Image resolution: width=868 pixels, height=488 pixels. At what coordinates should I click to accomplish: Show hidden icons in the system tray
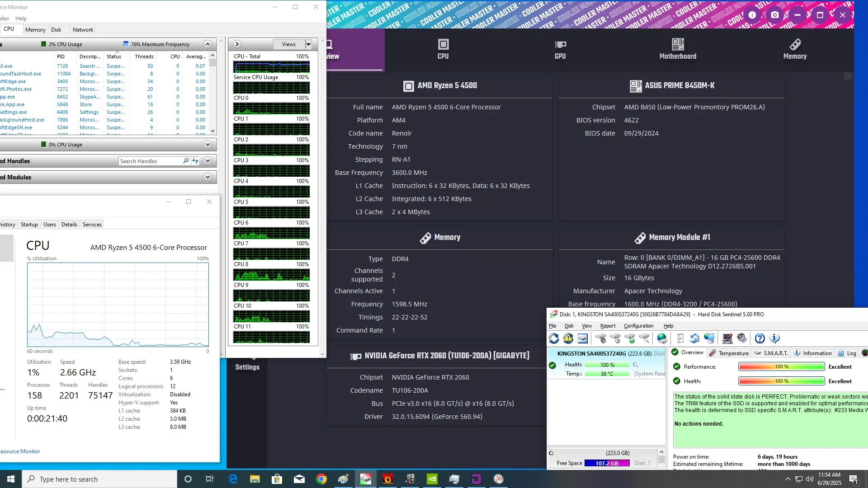(x=788, y=479)
